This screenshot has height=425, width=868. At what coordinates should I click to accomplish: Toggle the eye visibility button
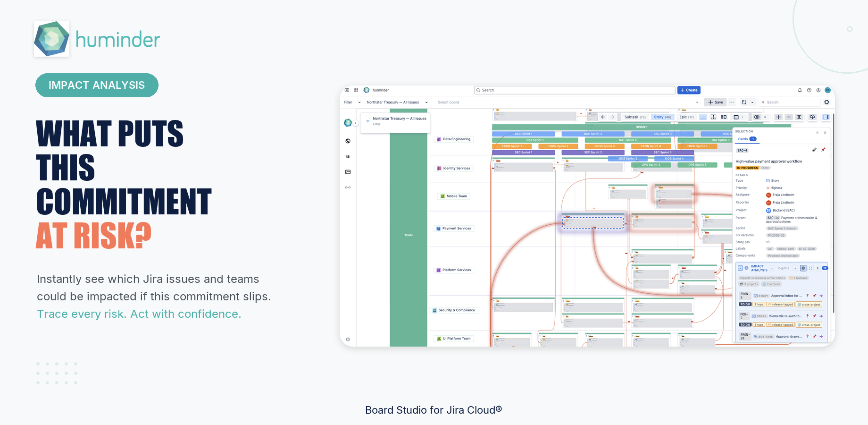coord(757,117)
